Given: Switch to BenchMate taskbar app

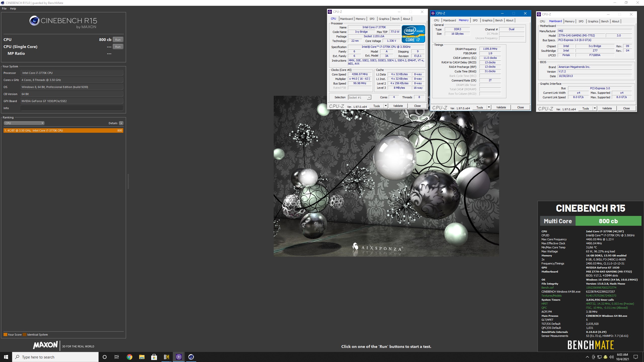Looking at the screenshot, I should tap(166, 357).
